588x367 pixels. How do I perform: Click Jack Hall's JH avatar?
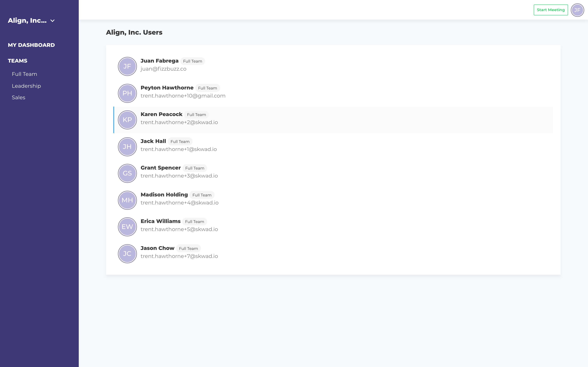pos(127,147)
